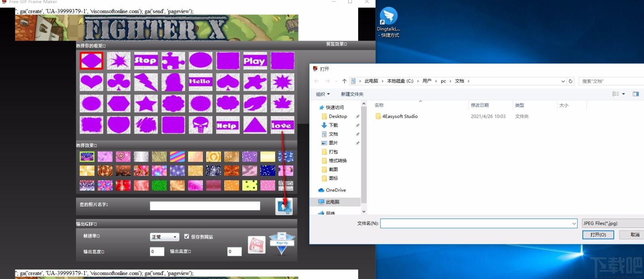Viewport: 644px width, 279px height.
Task: Click the save GIF floppy disk icon
Action: (256, 245)
